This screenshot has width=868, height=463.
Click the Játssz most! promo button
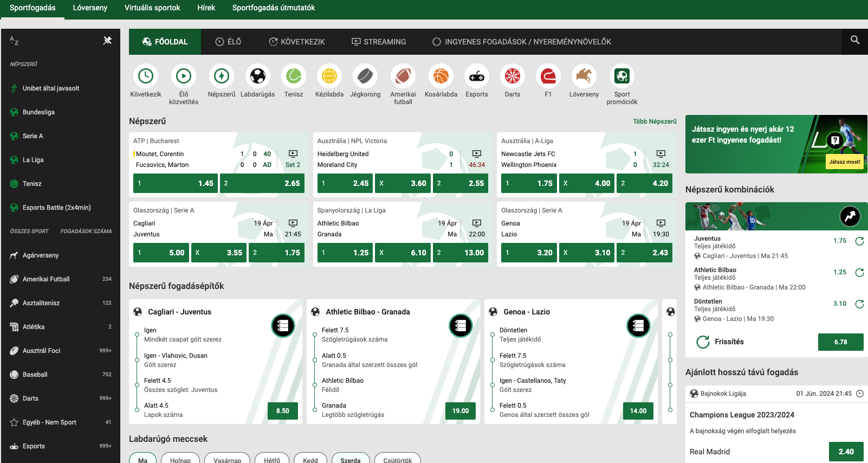845,162
